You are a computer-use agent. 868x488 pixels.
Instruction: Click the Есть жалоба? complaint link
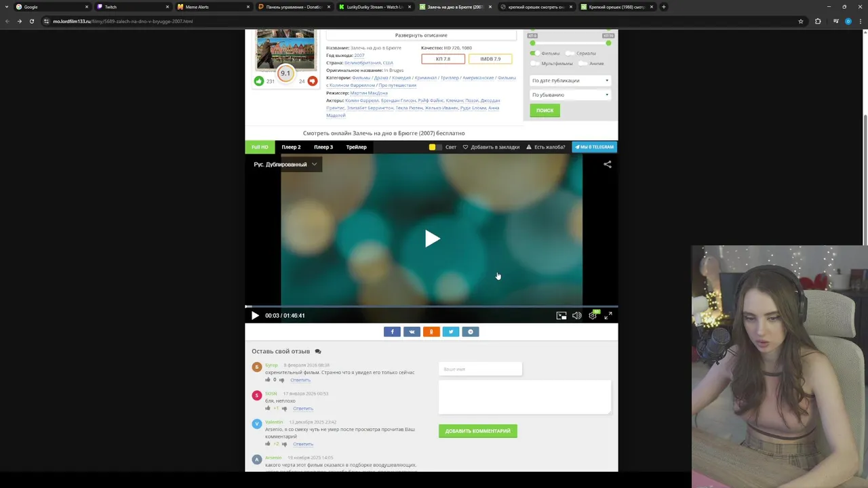(545, 147)
